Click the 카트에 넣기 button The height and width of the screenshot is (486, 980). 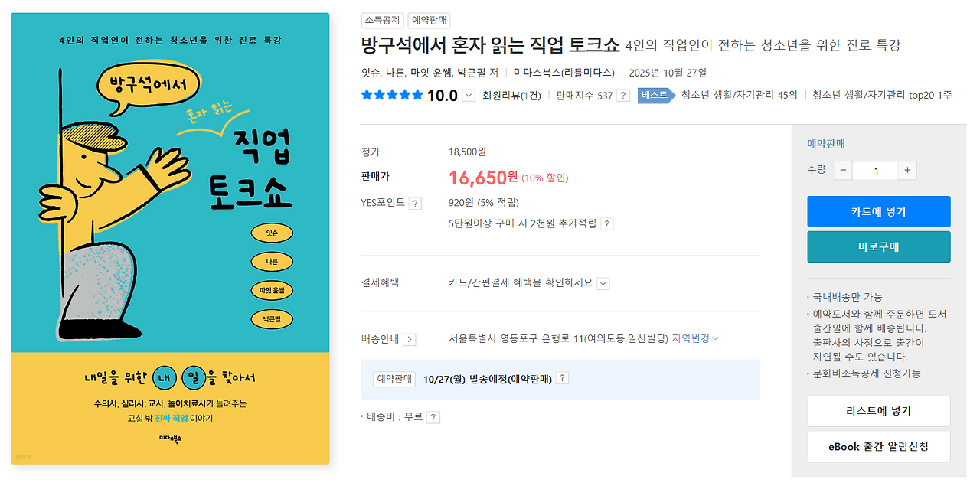(x=878, y=210)
